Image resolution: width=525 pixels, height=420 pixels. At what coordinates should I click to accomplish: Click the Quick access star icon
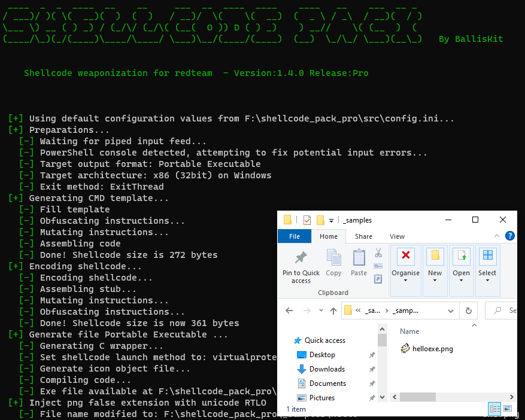click(298, 340)
